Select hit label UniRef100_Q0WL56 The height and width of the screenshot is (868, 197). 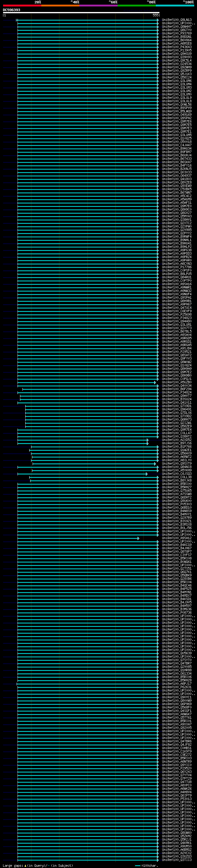(176, 104)
